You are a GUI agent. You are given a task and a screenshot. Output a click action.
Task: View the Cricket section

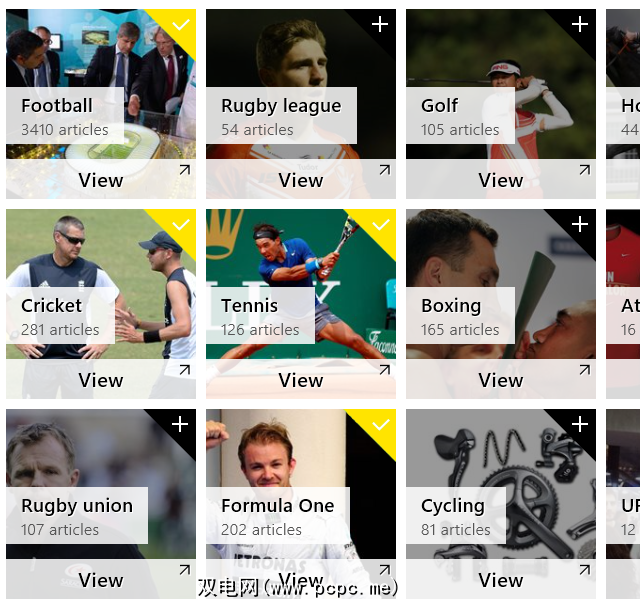pyautogui.click(x=101, y=380)
